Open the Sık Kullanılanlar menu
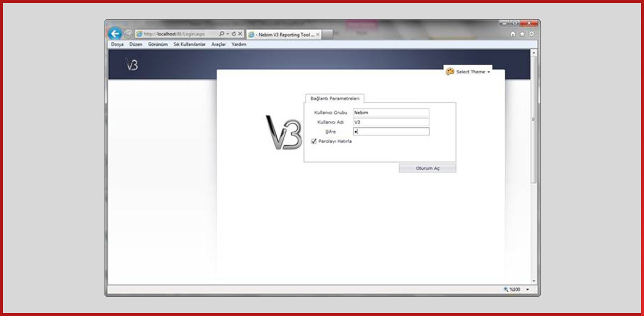The image size is (644, 316). (189, 44)
